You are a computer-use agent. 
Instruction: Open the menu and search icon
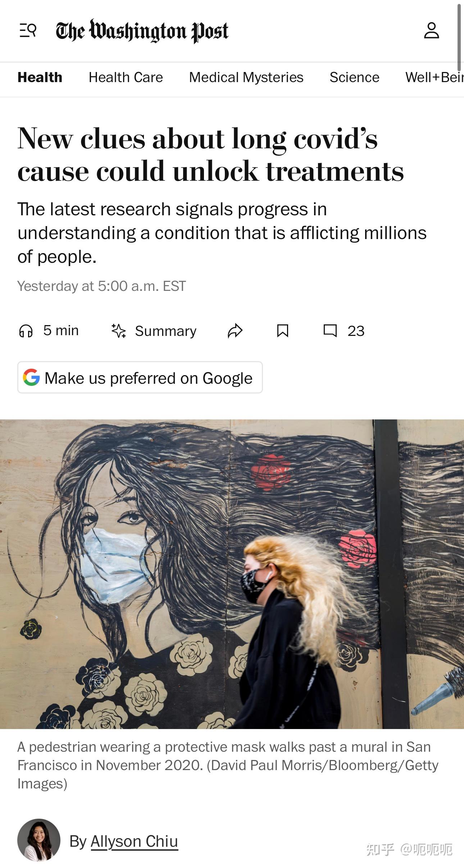pyautogui.click(x=28, y=30)
